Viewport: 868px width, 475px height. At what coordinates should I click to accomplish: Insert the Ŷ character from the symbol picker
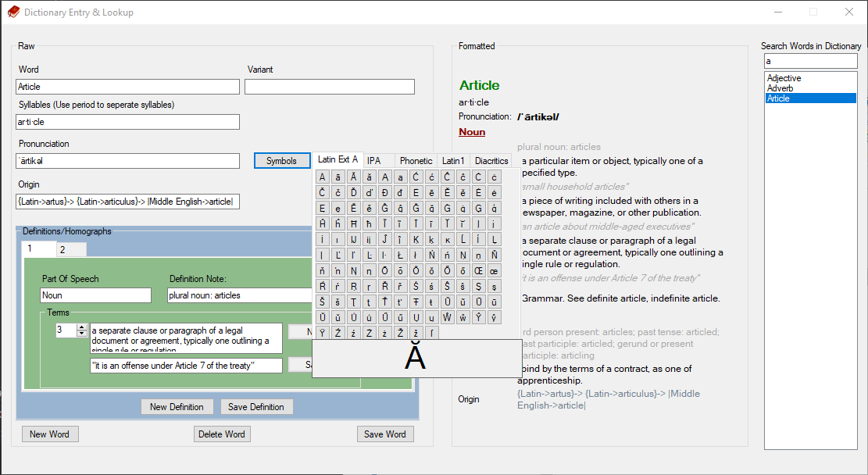477,316
